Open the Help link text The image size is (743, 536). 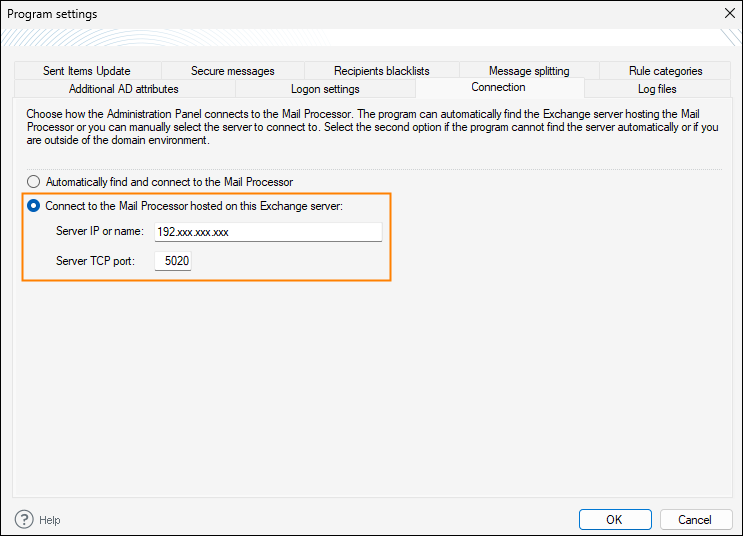[49, 520]
